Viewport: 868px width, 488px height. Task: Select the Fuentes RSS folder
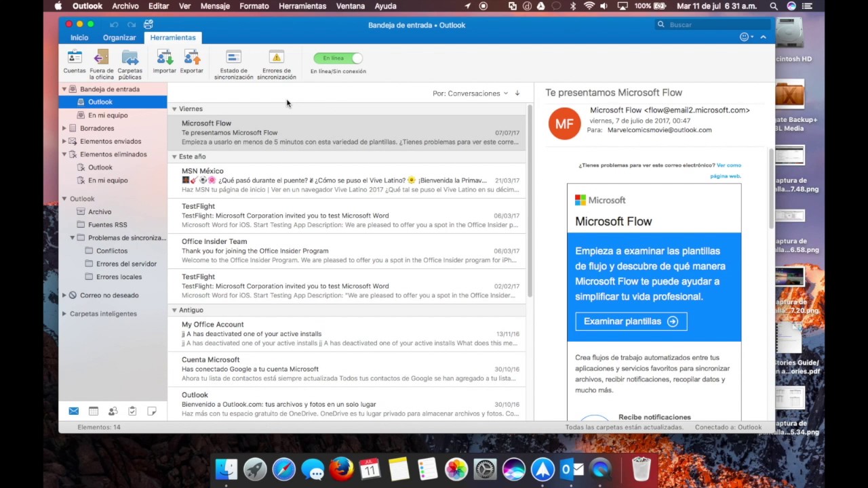(113, 224)
